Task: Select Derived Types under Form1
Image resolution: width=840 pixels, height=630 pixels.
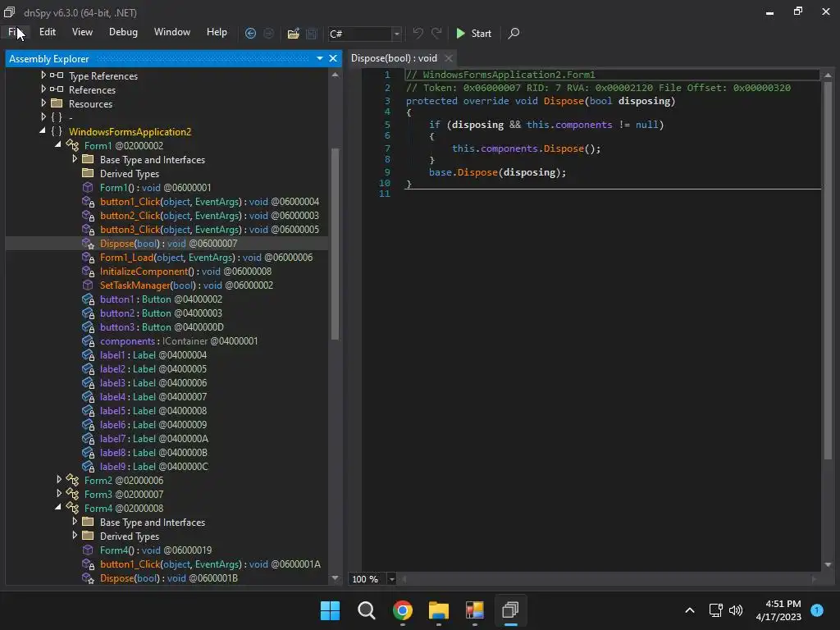Action: point(130,174)
